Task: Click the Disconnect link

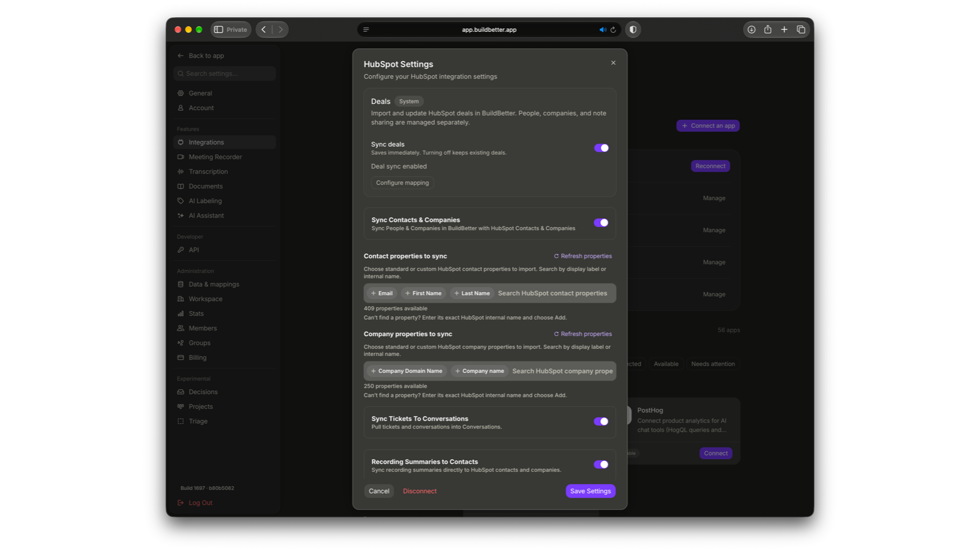Action: pyautogui.click(x=420, y=491)
